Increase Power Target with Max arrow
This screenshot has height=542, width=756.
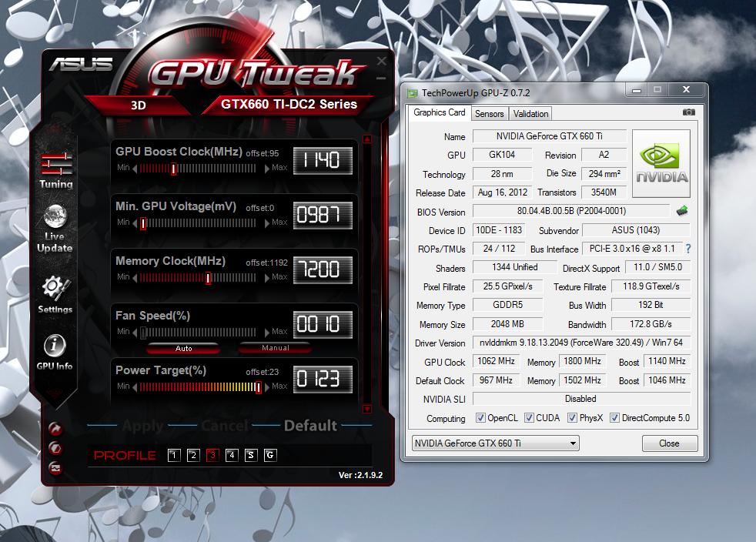tap(266, 387)
